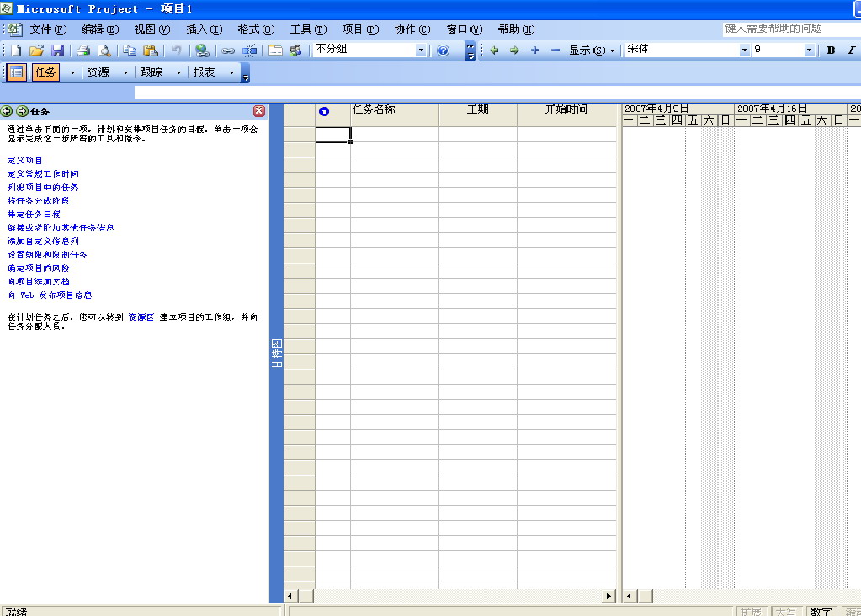
Task: Expand the Standard toolbar options chevron
Action: 470,50
